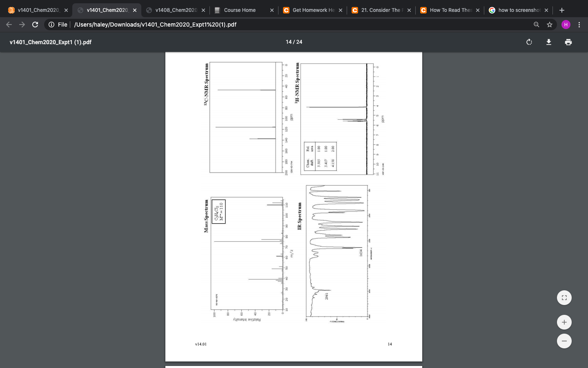Bookmark this PDF with the star icon
This screenshot has height=368, width=588.
coord(549,25)
